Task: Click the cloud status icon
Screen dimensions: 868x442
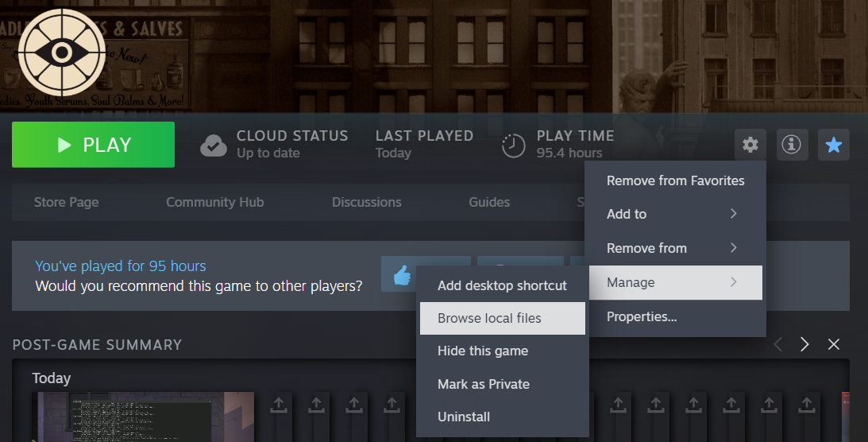Action: point(213,145)
